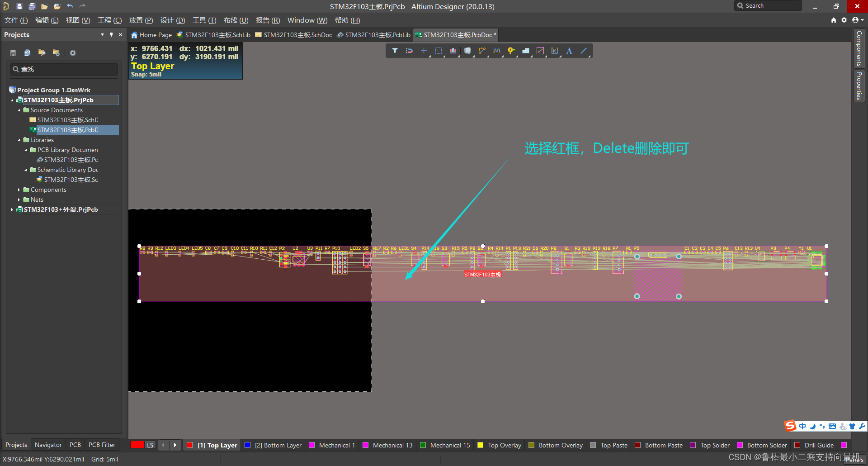Click the align objects bar-chart icon
Viewport: 868px width, 466px height.
(453, 51)
